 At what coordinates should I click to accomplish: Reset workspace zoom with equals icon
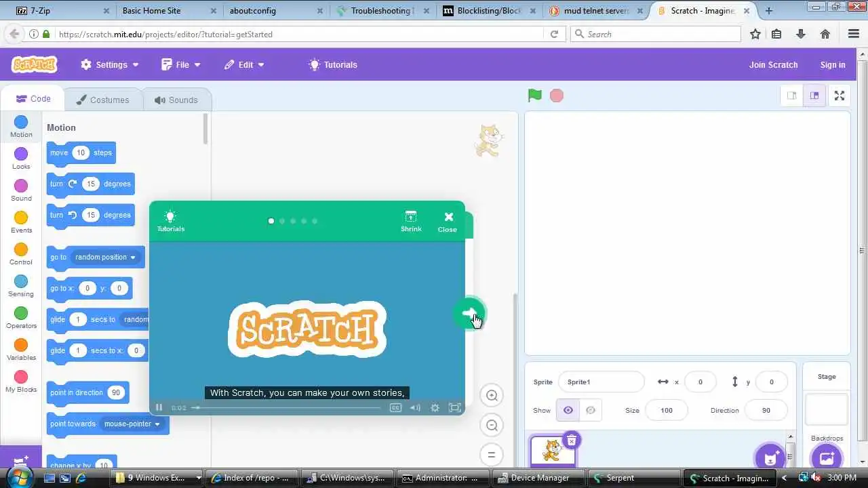point(492,455)
